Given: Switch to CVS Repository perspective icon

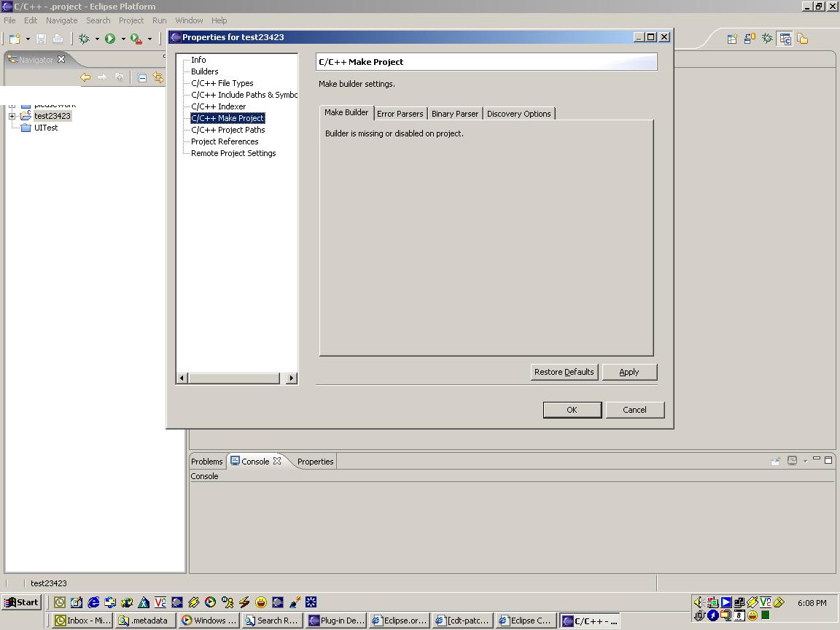Looking at the screenshot, I should tap(750, 39).
